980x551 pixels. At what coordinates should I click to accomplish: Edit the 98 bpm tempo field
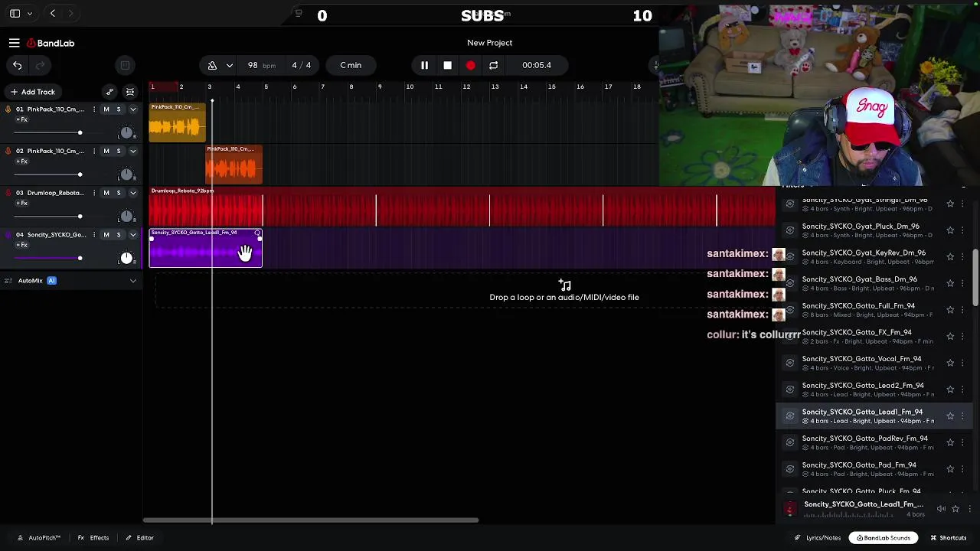(260, 65)
